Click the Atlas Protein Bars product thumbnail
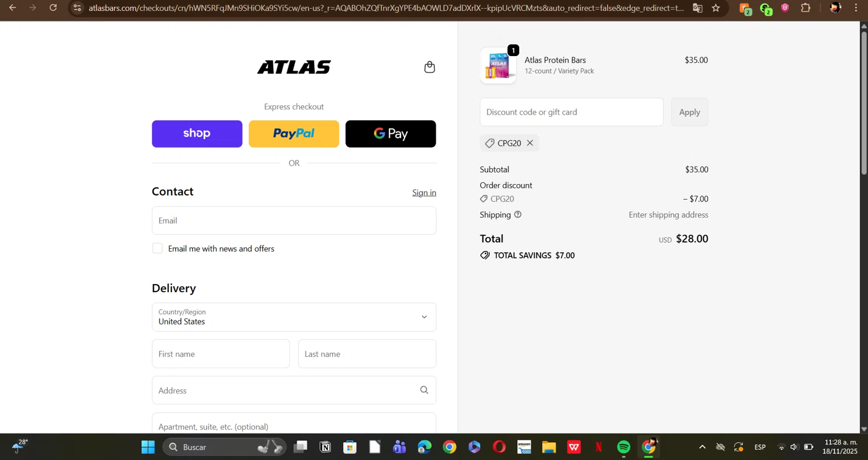The width and height of the screenshot is (868, 460). click(498, 65)
